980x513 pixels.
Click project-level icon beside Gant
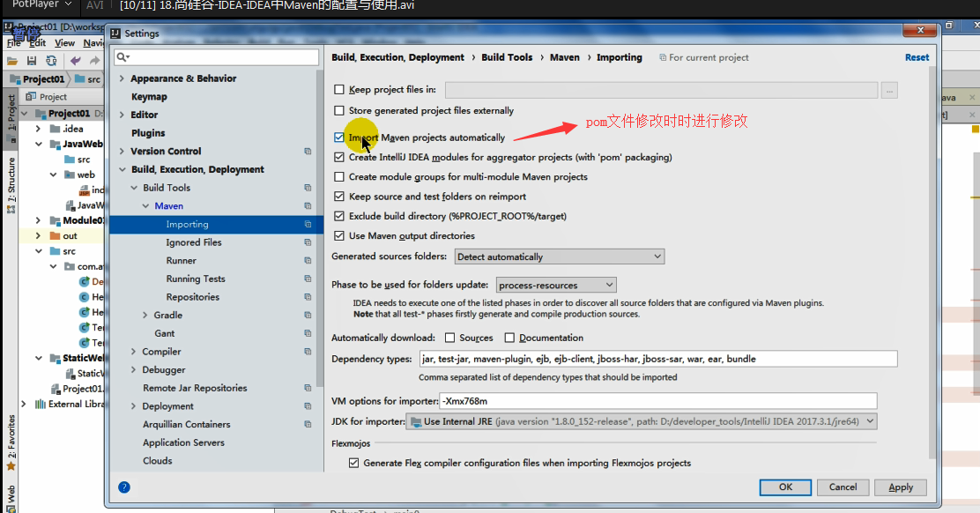point(308,333)
